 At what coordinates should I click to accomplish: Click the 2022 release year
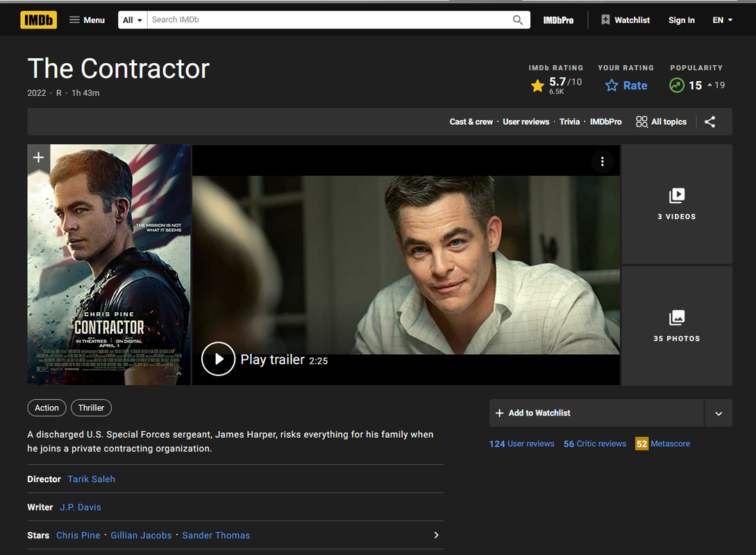pyautogui.click(x=37, y=93)
